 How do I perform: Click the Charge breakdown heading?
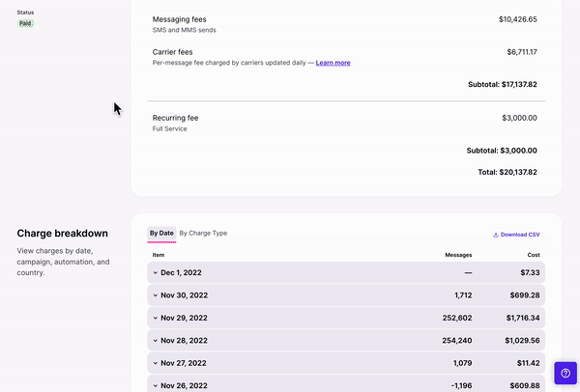click(63, 234)
